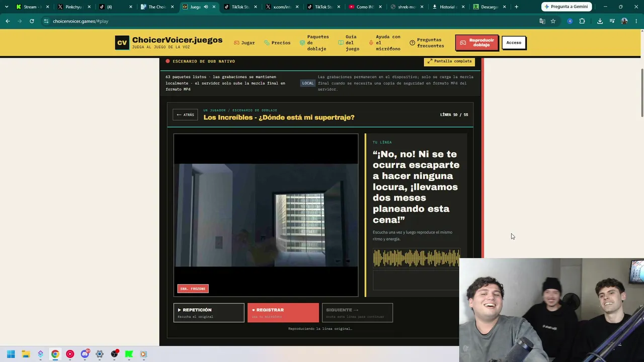Go to Paquetes de doblaje
Viewport: 644px width, 362px height.
(314, 43)
